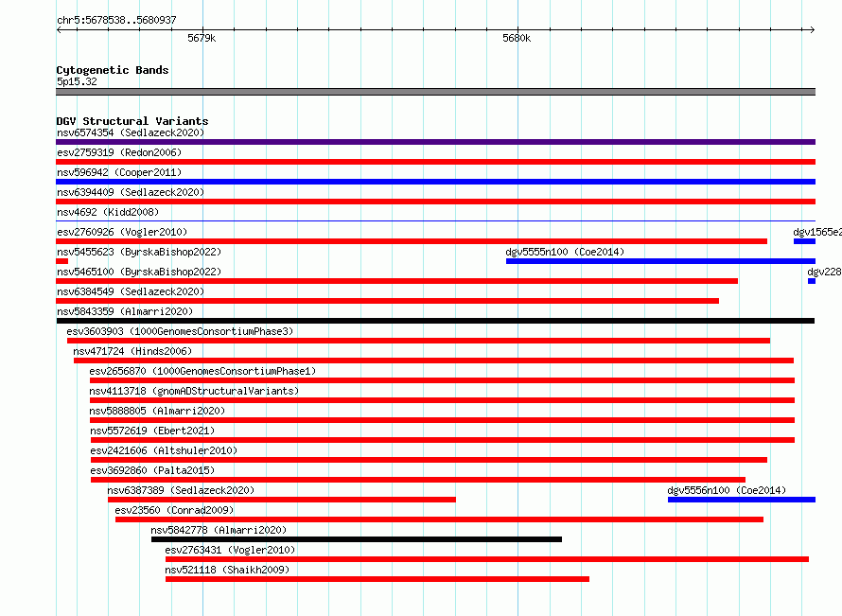This screenshot has height=616, width=842.
Task: Select the blue dgv5556n100 (Coe2014) bar
Action: pos(742,500)
